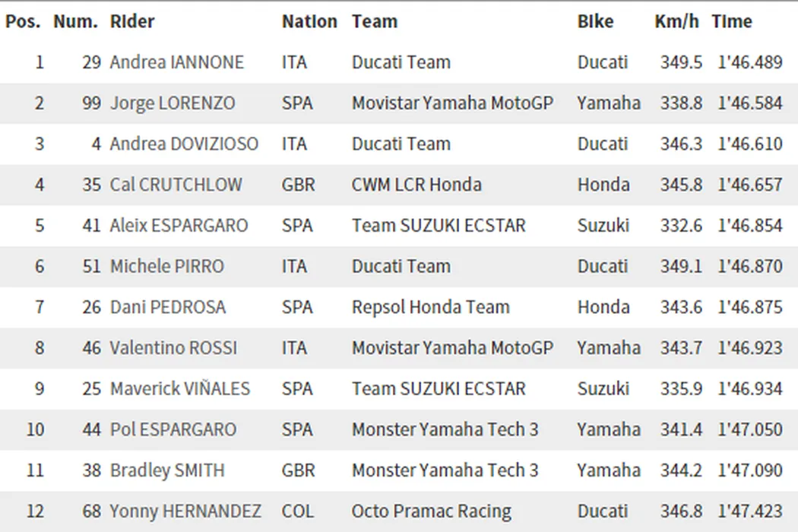The width and height of the screenshot is (798, 532).
Task: Click the Km/h column header
Action: tap(676, 21)
